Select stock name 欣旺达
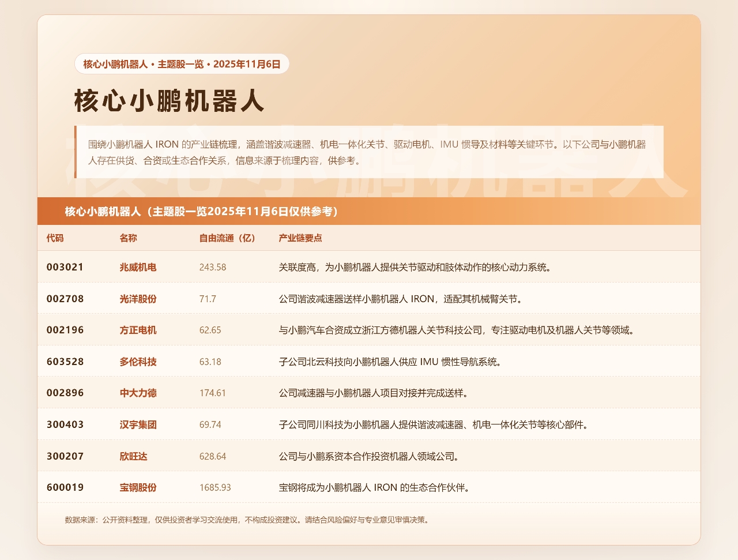Viewport: 738px width, 560px height. [134, 456]
